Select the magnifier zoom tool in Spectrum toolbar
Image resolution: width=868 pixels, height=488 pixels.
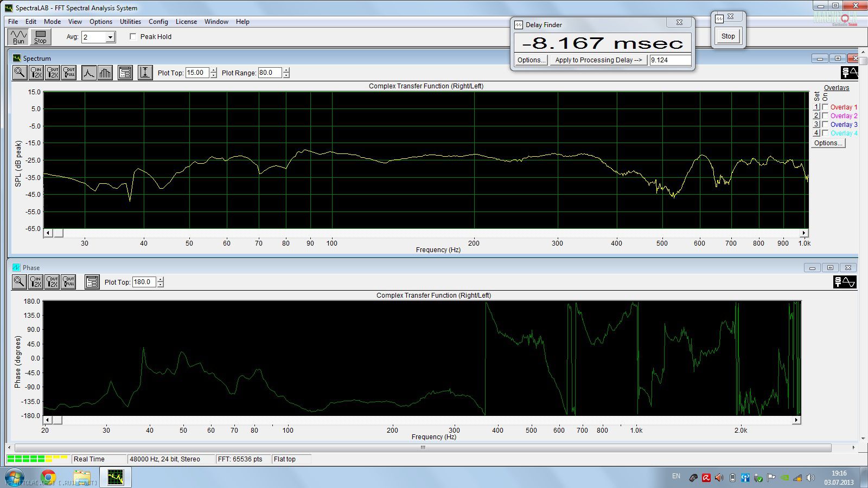(20, 73)
